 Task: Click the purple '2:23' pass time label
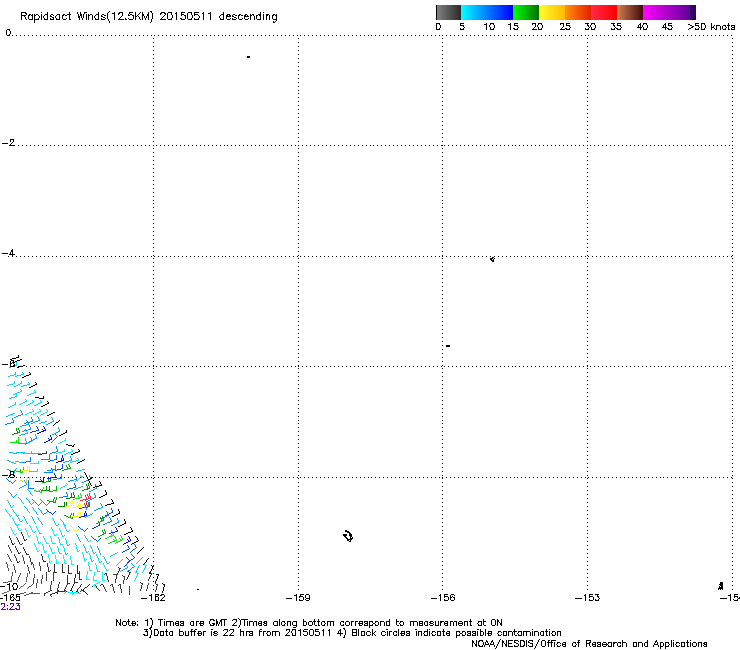pyautogui.click(x=10, y=607)
